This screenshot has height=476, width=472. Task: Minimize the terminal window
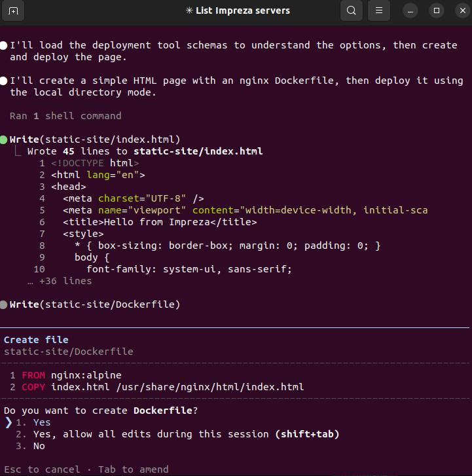pyautogui.click(x=410, y=11)
